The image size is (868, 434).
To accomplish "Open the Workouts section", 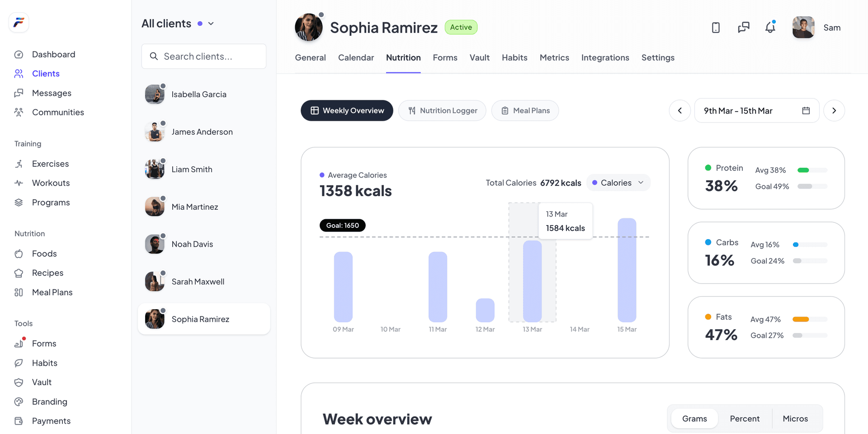I will click(x=51, y=183).
